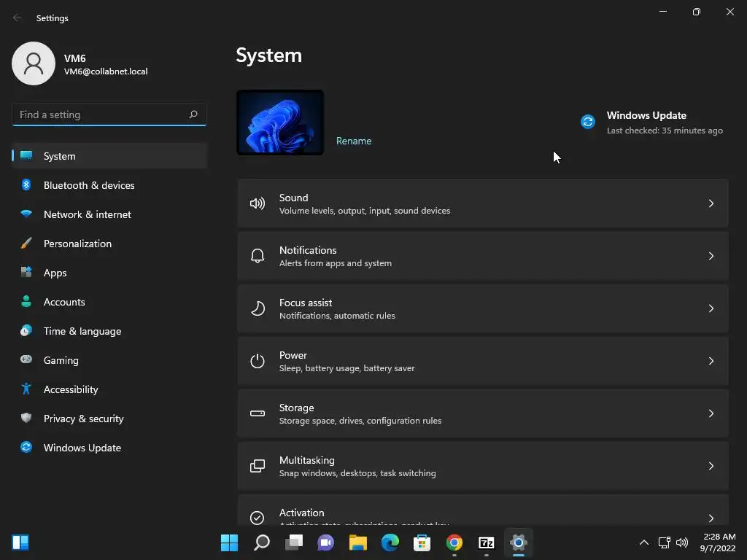Click the Personalization paintbrush icon

pyautogui.click(x=26, y=244)
